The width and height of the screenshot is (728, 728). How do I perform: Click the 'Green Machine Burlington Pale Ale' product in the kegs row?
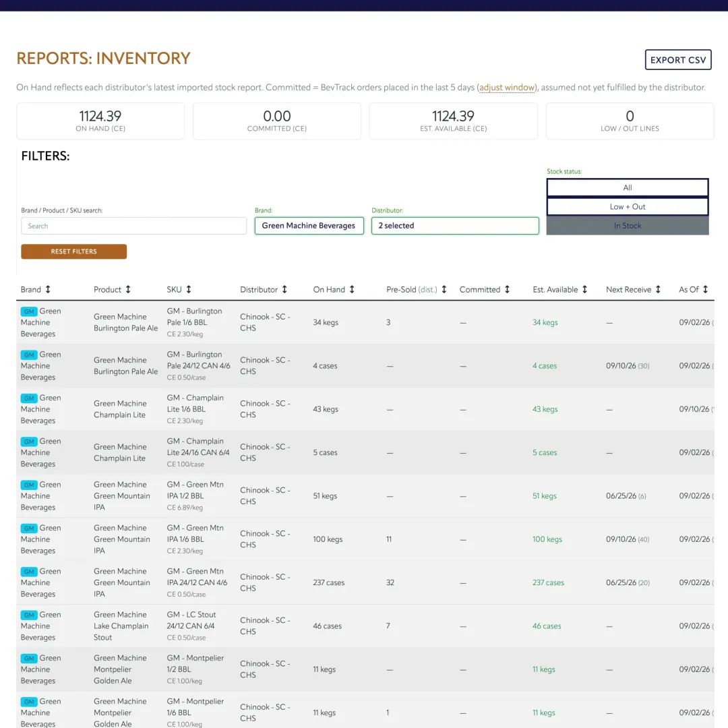[126, 322]
